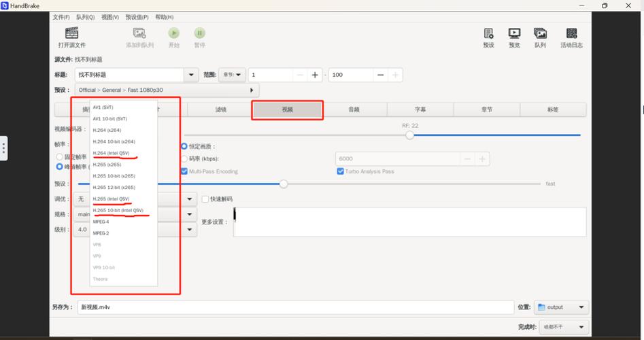Open the 帮助(H) menu
This screenshot has width=644, height=340.
click(165, 17)
